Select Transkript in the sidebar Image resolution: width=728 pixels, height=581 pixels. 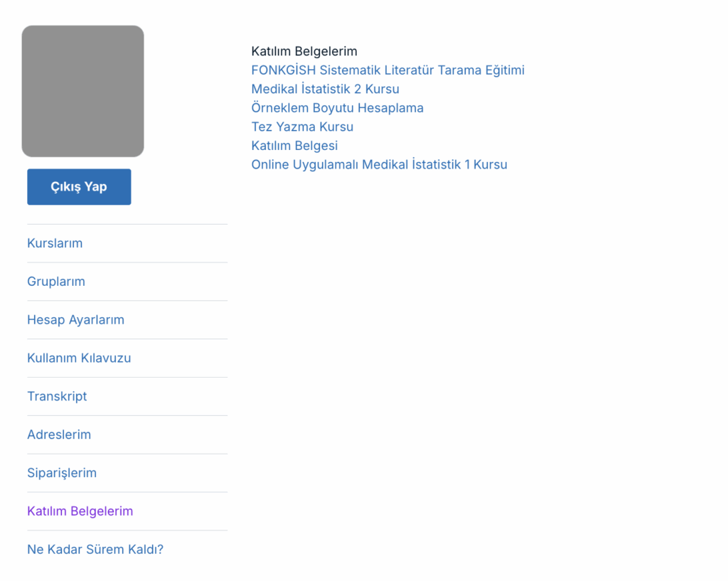click(57, 396)
